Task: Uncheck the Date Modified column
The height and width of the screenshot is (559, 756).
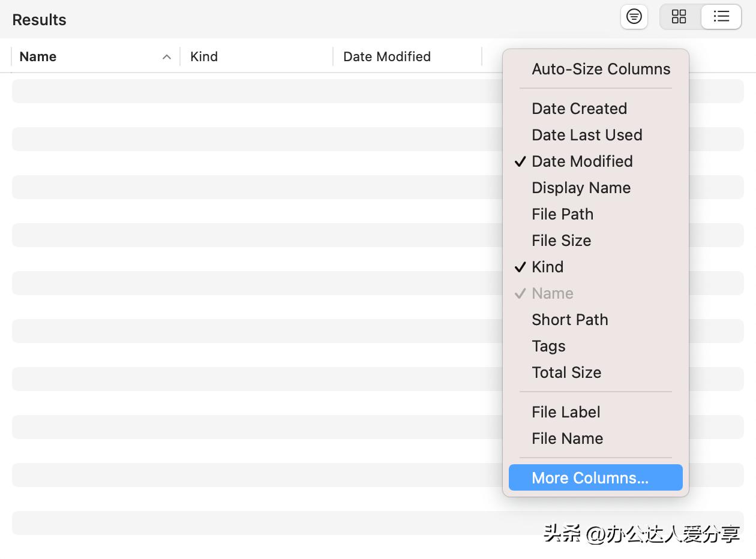Action: (582, 161)
